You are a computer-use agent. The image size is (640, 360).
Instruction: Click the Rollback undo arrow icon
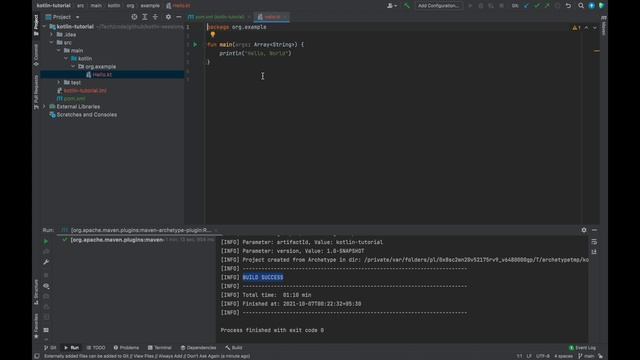[x=568, y=6]
